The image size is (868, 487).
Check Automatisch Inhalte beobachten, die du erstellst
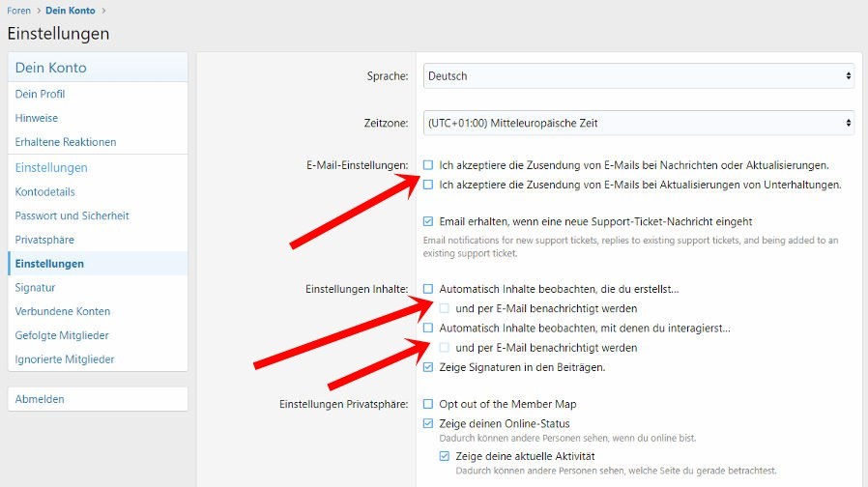(428, 289)
